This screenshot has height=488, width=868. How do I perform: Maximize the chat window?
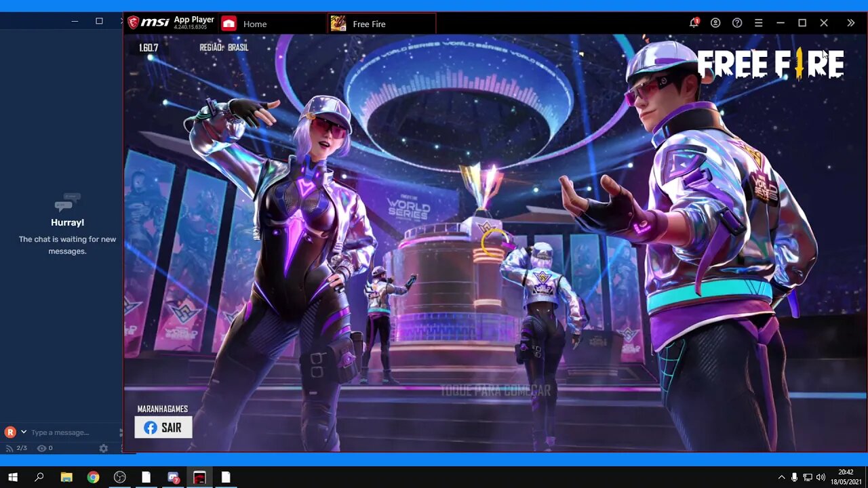pos(99,21)
